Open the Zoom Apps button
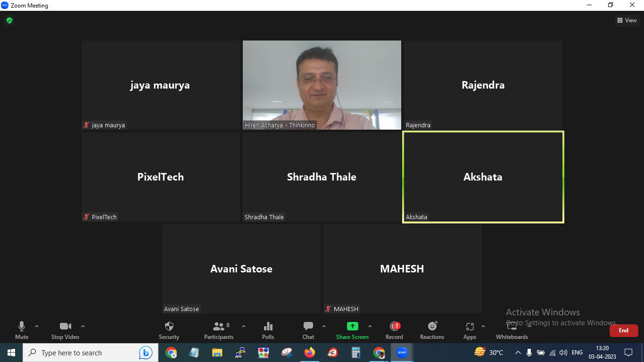 470,330
